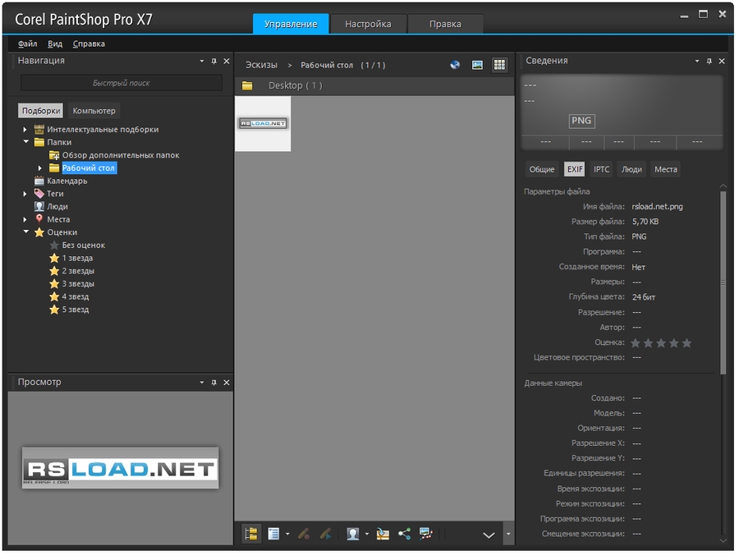Switch to single image preview mode icon
Screen dimensions: 739x560
point(477,65)
